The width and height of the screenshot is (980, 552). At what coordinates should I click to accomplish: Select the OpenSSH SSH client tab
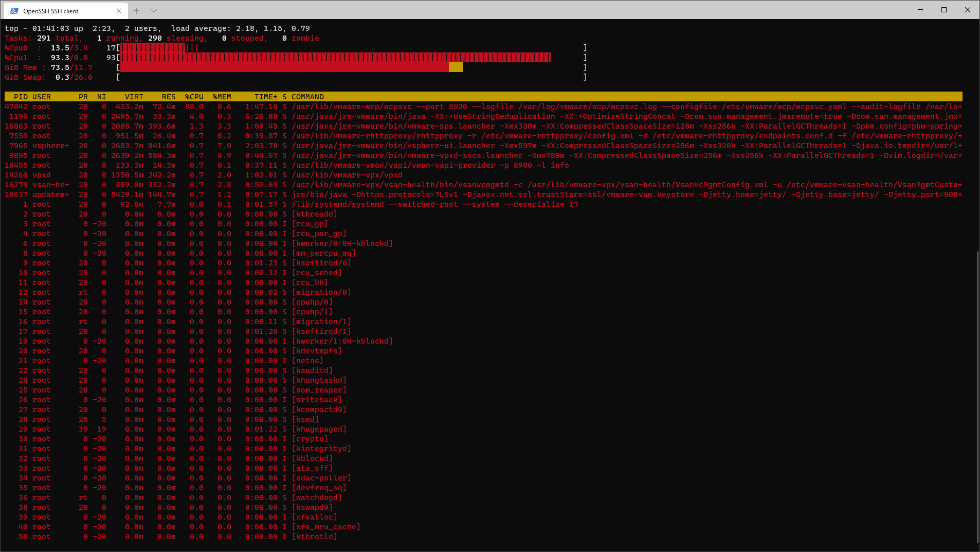click(x=67, y=10)
